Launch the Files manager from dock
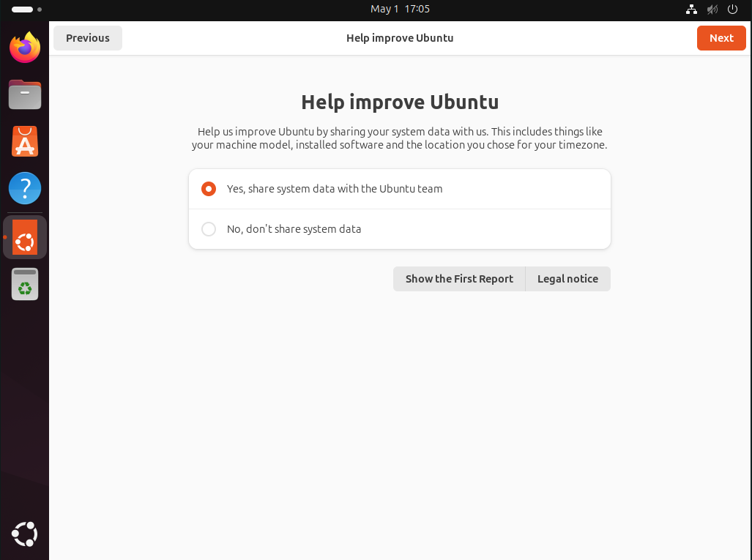The height and width of the screenshot is (560, 752). 25,95
